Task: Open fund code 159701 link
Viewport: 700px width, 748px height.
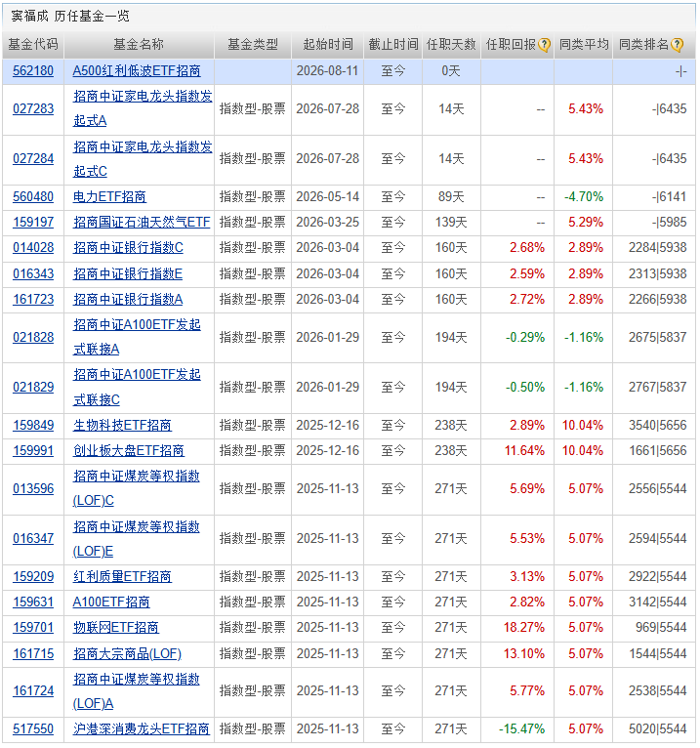Action: point(33,628)
